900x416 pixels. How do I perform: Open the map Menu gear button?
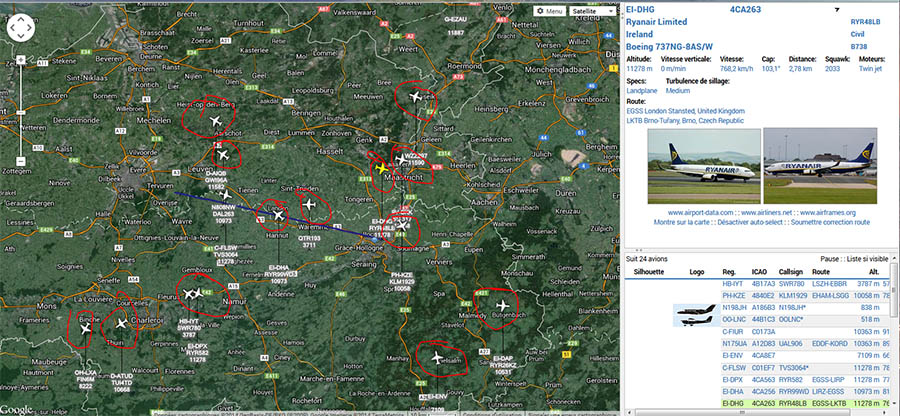point(549,11)
